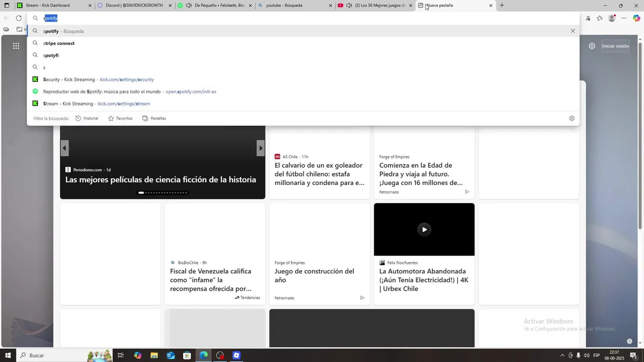Click the Iniciar sesión button

[x=615, y=46]
